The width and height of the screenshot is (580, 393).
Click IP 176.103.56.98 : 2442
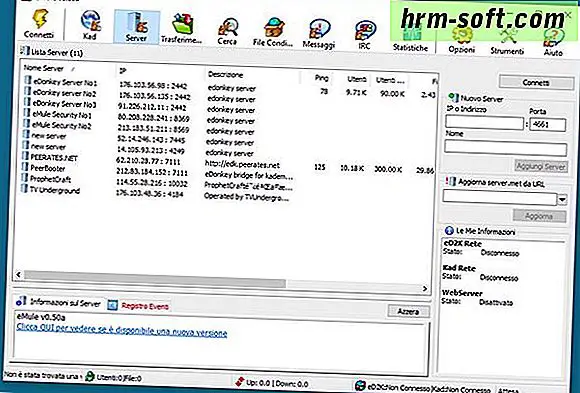[153, 85]
